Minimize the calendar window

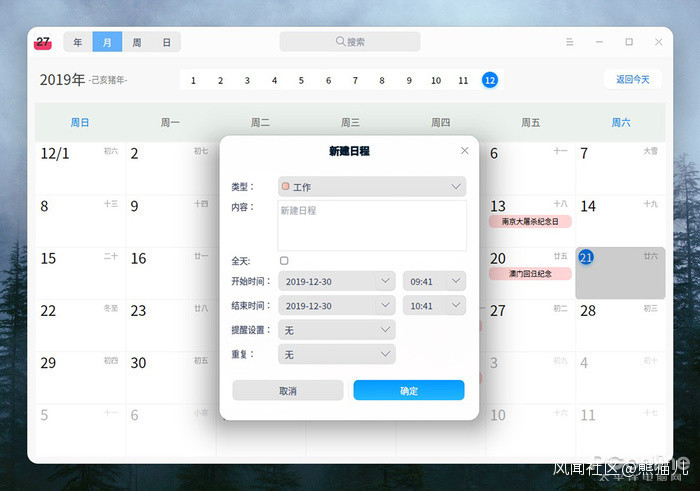(x=599, y=42)
